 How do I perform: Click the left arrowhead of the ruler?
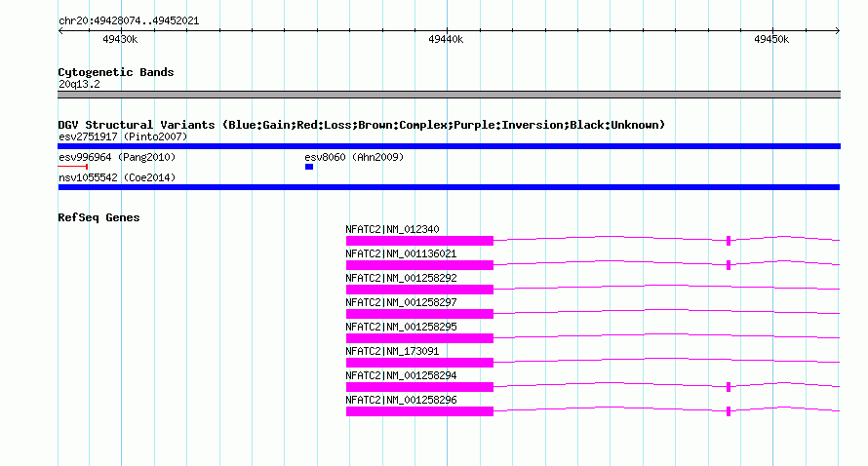pos(60,30)
